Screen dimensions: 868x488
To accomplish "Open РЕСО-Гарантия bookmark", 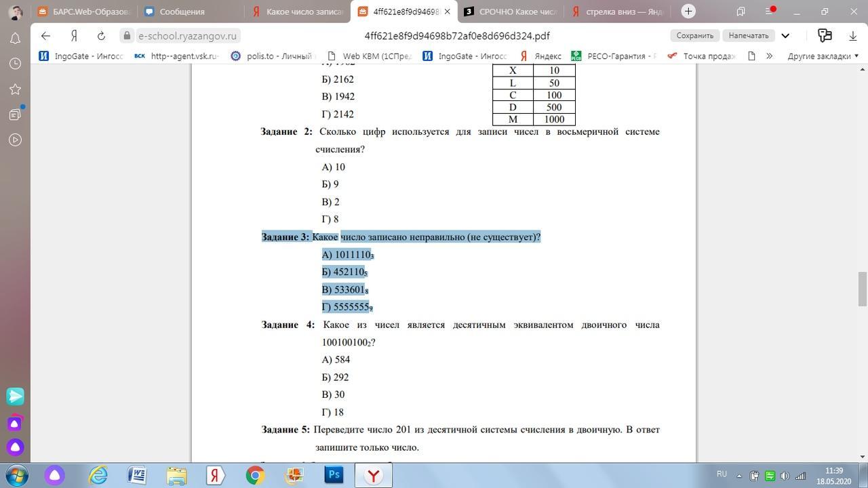I will click(614, 56).
